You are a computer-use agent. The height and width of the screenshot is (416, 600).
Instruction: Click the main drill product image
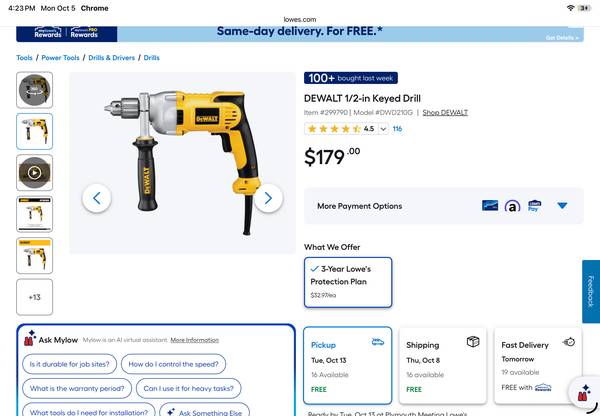183,163
